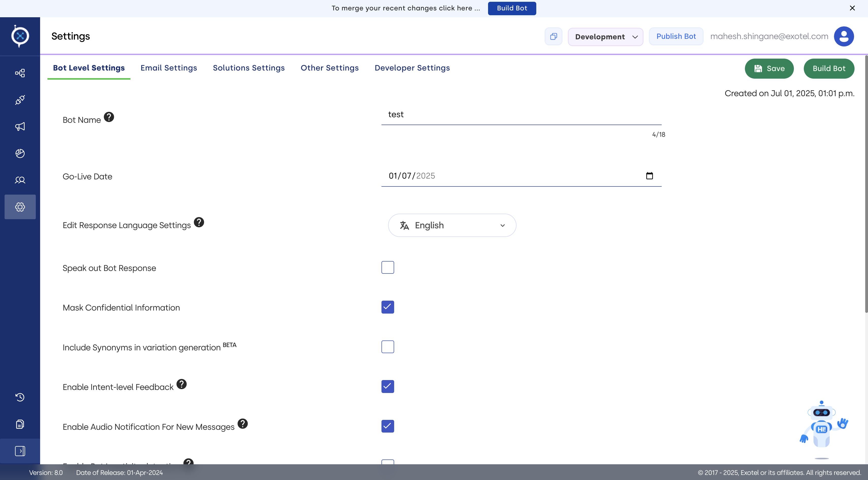Click the Bot Name input field
868x480 pixels.
tap(521, 114)
